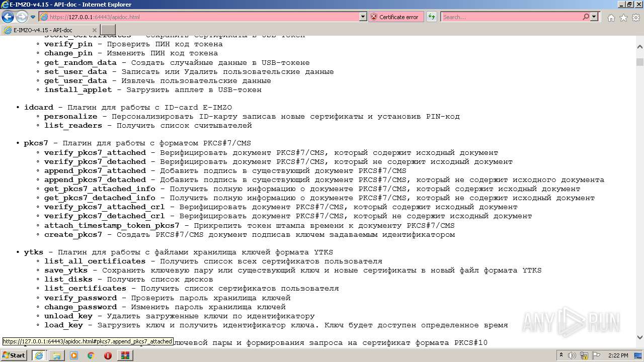The height and width of the screenshot is (362, 644).
Task: Click the search magnifier icon
Action: 586,17
